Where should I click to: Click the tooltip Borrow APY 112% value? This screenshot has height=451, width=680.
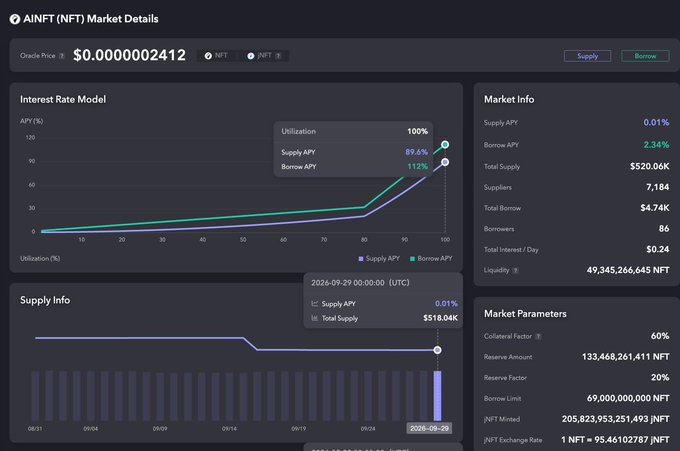418,167
